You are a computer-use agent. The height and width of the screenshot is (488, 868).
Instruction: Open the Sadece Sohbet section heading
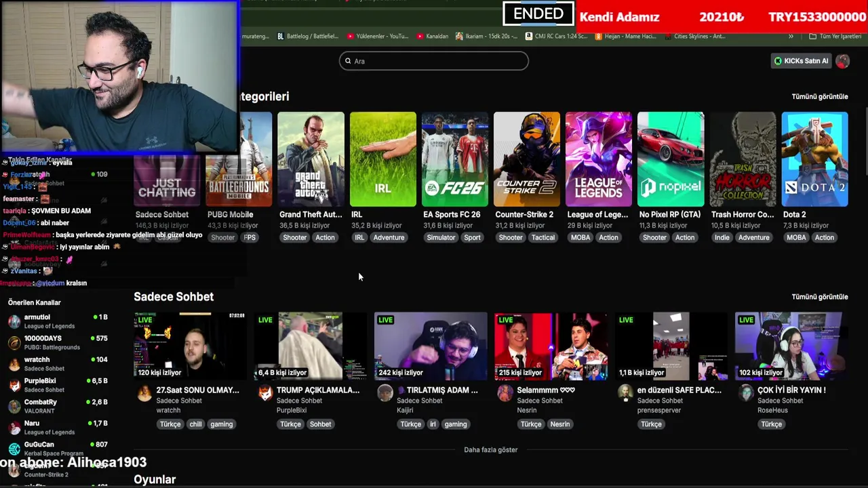[x=174, y=297]
